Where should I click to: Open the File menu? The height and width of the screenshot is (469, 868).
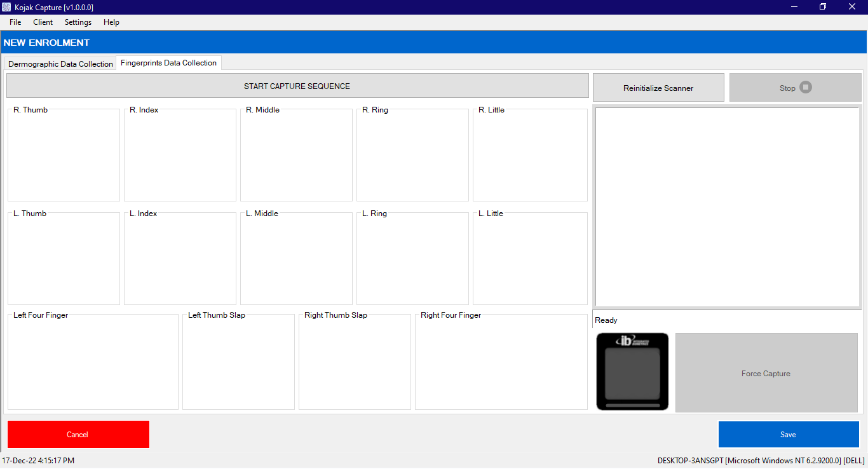coord(15,22)
